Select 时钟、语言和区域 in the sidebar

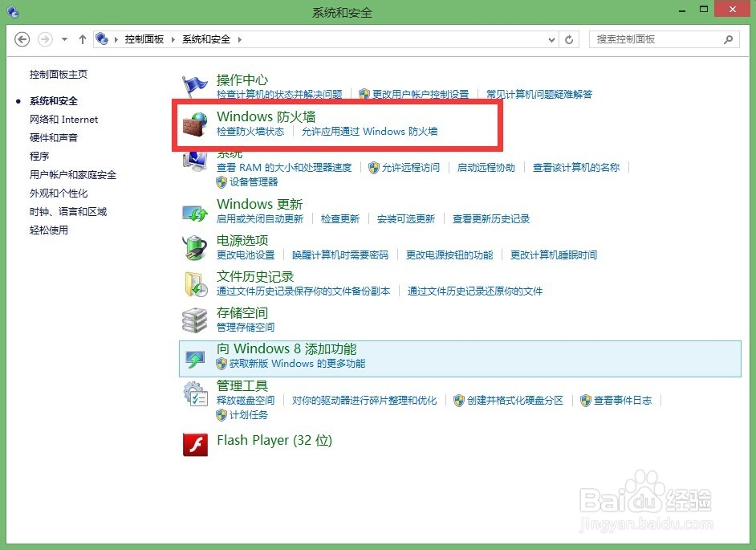point(68,211)
